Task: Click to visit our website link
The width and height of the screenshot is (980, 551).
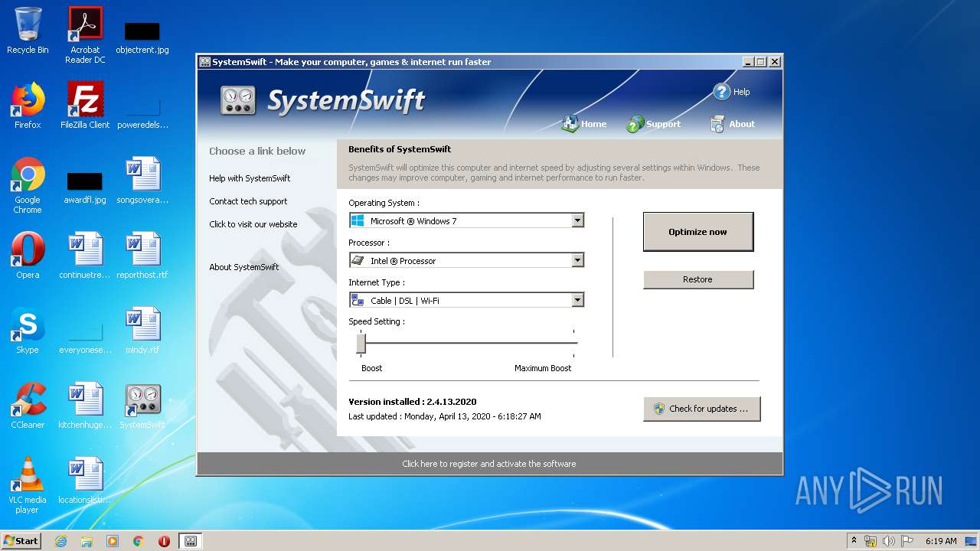Action: 253,224
